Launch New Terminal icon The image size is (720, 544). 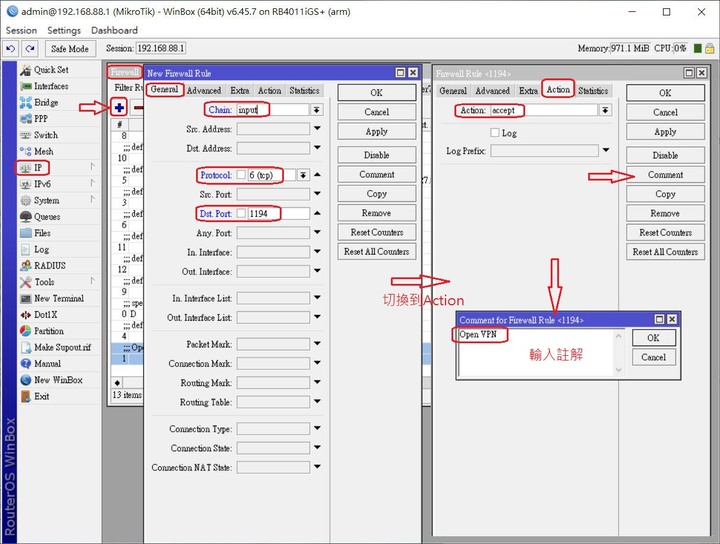tap(25, 298)
